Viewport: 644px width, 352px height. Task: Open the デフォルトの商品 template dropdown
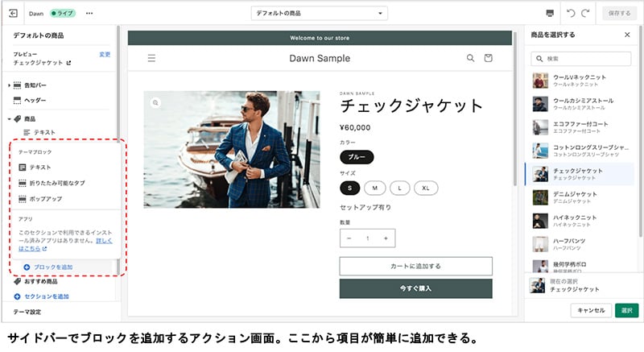click(x=319, y=14)
